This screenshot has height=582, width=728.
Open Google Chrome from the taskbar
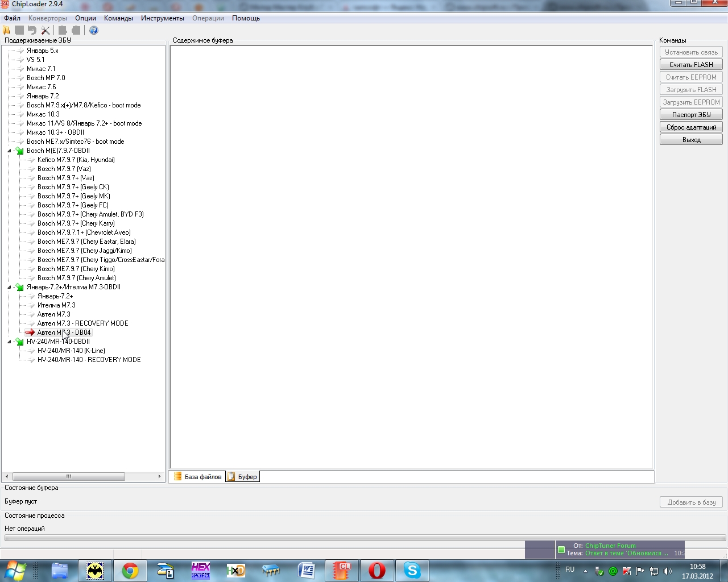(x=130, y=571)
